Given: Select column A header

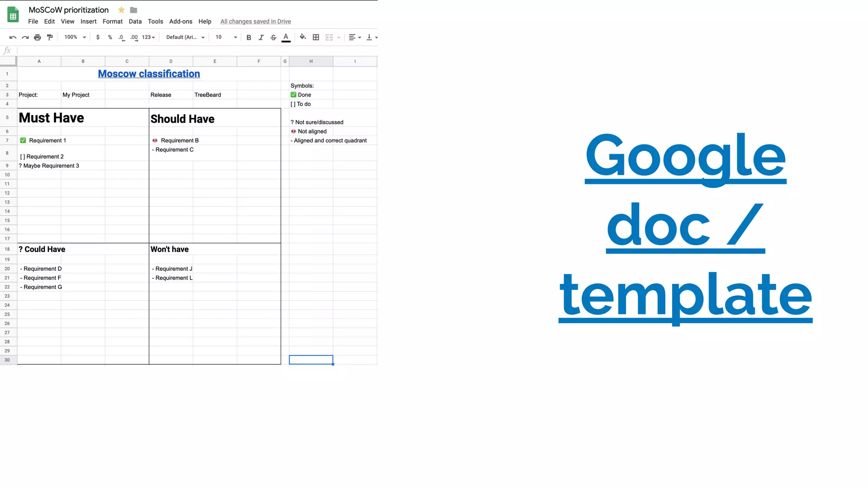Looking at the screenshot, I should 39,61.
